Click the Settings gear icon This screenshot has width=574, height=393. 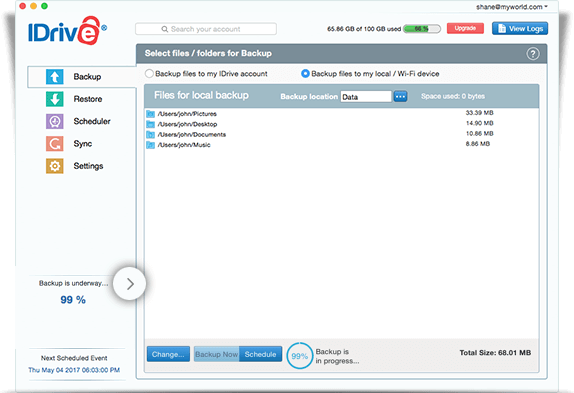[55, 166]
